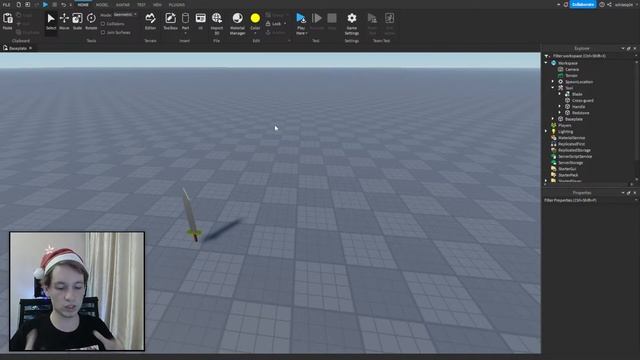Click the yellow Color swatch
The height and width of the screenshot is (360, 640).
(x=255, y=18)
